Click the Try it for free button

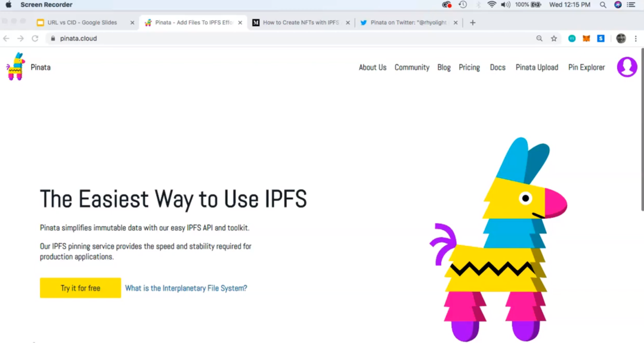click(x=80, y=288)
